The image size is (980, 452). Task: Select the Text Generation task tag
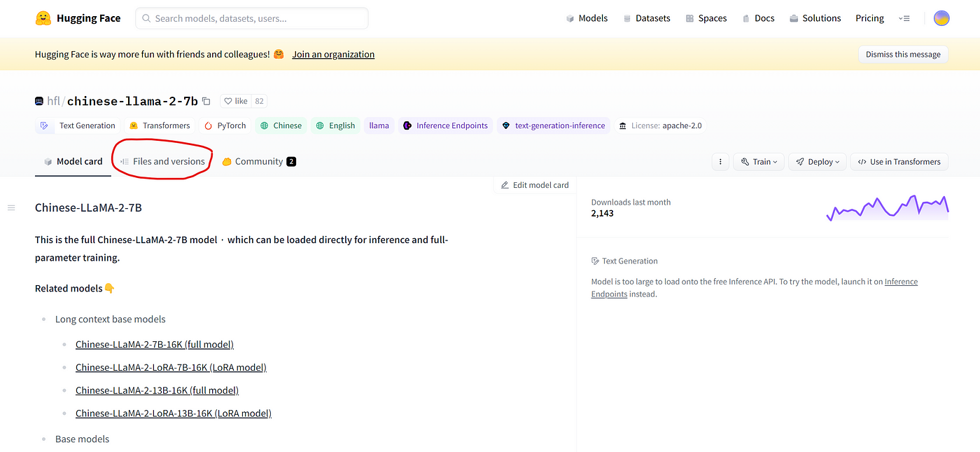(x=77, y=126)
